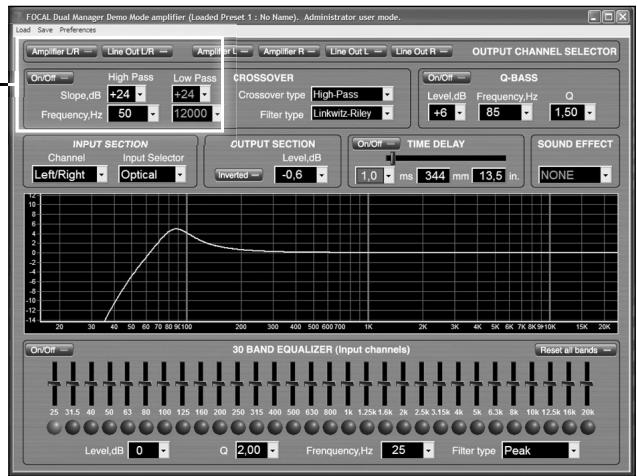Maximize the FOCAL Dual Manager window
Viewport: 637px width, 476px height.
608,17
